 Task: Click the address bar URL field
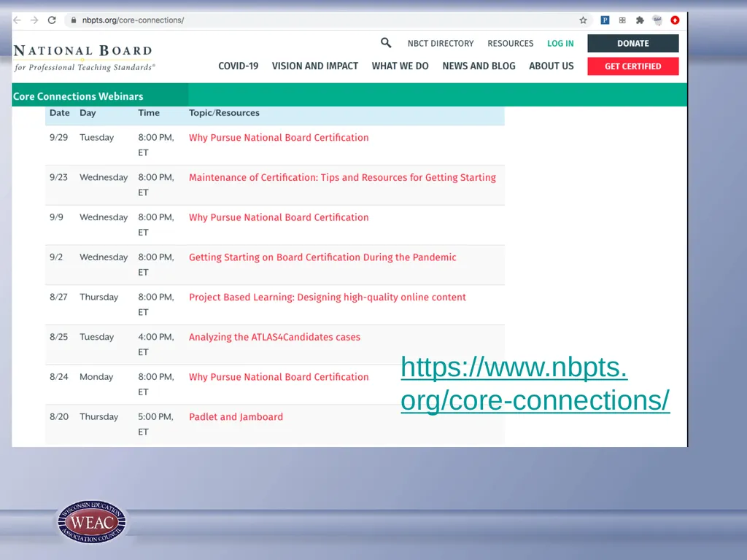point(324,20)
